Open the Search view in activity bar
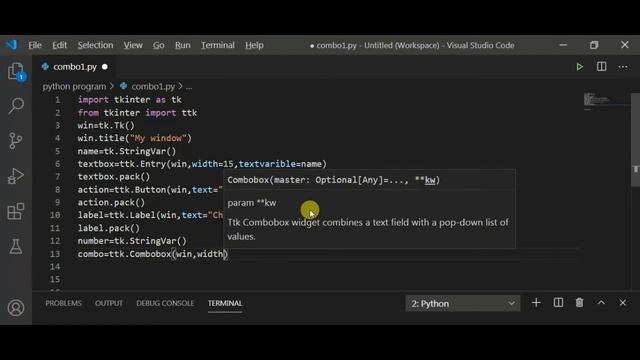This screenshot has width=640, height=360. (x=16, y=106)
